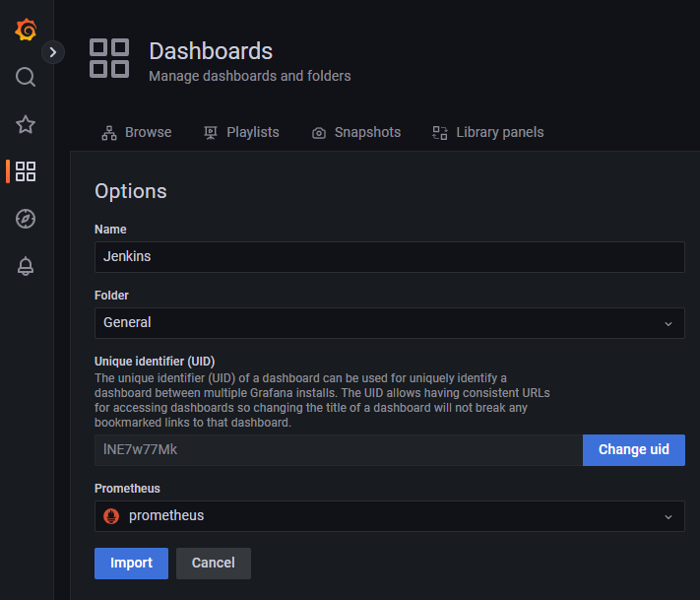The height and width of the screenshot is (600, 700).
Task: Open Explore compass icon
Action: coord(26,219)
